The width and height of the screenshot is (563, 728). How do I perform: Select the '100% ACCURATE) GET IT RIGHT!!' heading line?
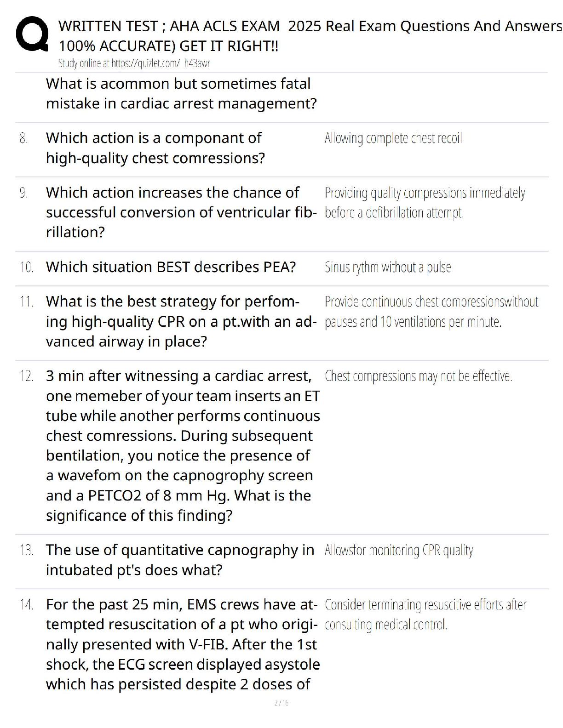pos(168,46)
